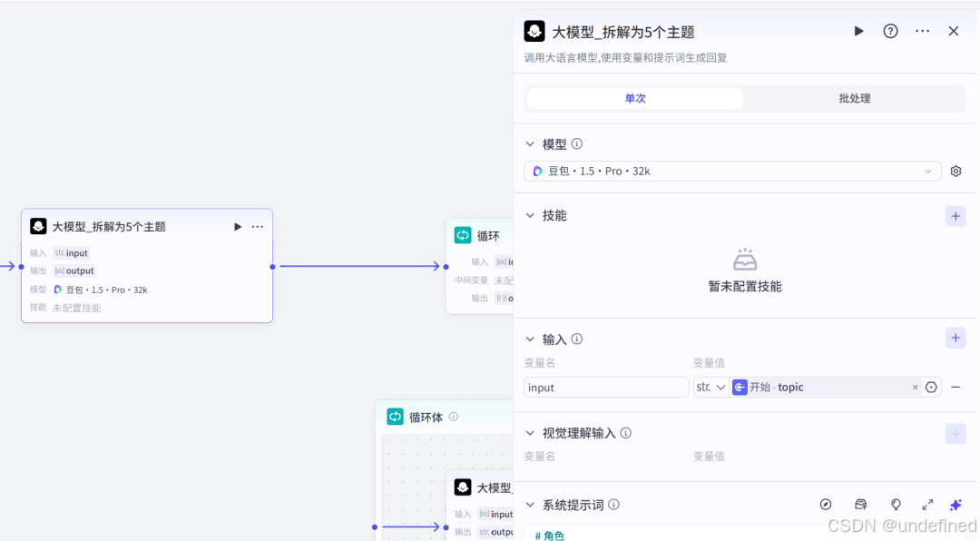The height and width of the screenshot is (541, 980).
Task: Collapse the 模型 section
Action: point(530,144)
